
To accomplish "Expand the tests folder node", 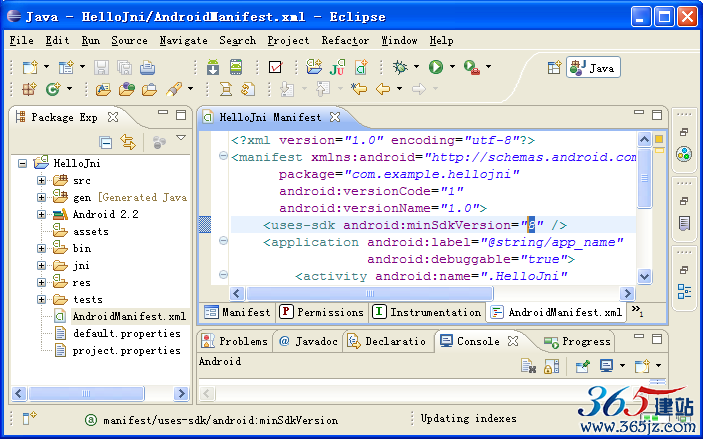I will (41, 299).
